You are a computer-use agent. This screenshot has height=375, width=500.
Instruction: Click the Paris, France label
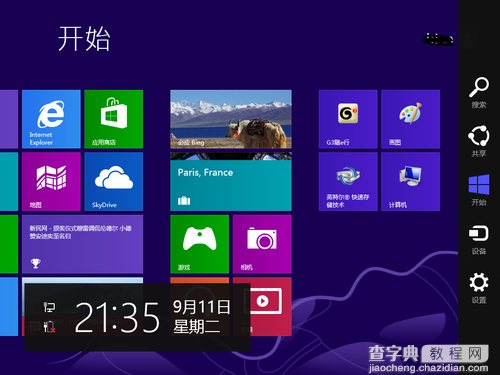click(x=205, y=173)
